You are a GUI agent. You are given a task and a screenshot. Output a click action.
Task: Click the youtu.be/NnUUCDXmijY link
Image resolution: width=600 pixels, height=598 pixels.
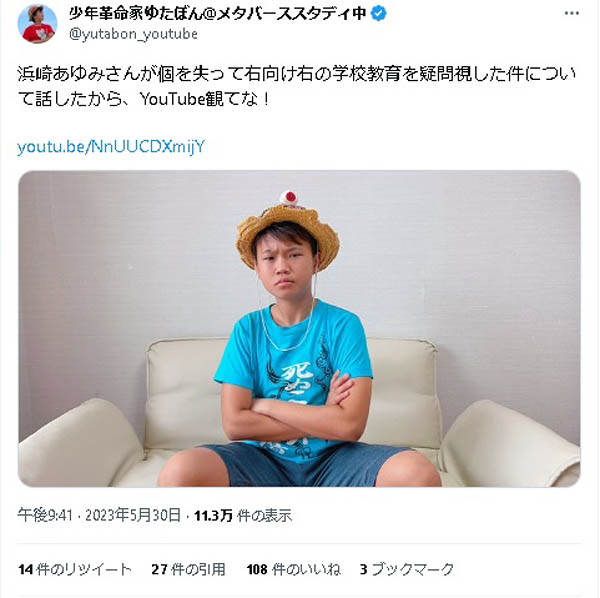(111, 147)
